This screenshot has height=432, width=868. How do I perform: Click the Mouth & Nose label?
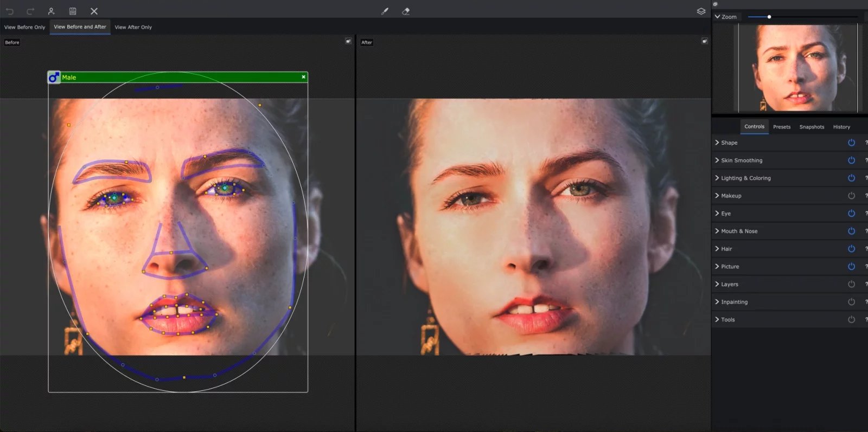[739, 231]
